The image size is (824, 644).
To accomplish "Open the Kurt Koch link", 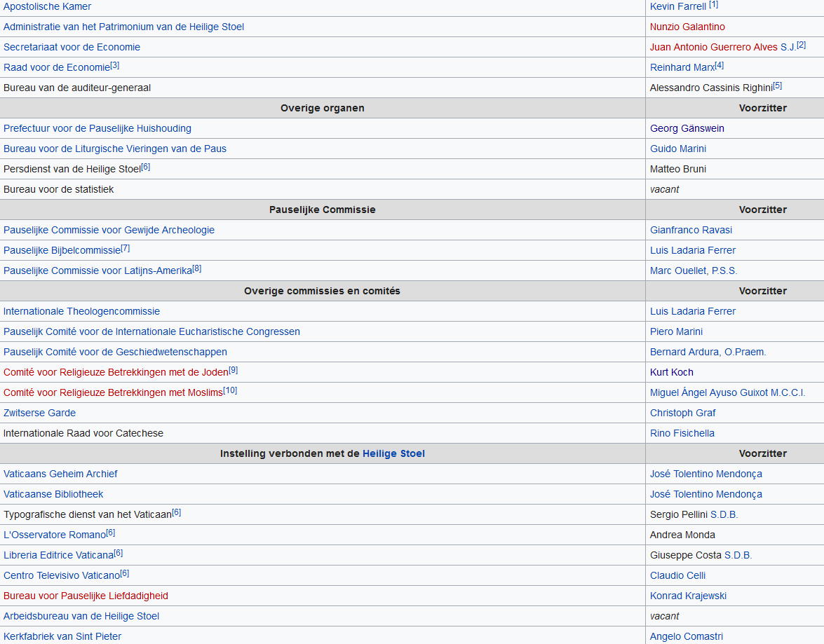I will coord(672,372).
